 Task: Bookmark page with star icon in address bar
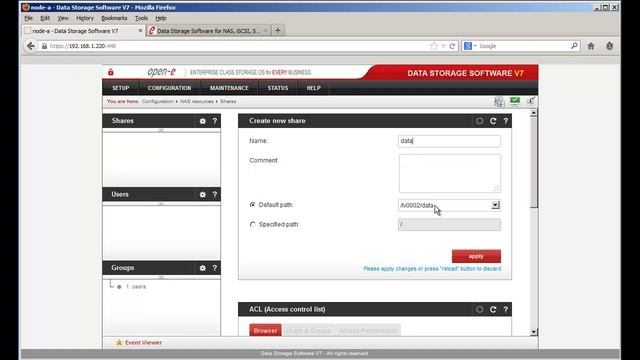[x=434, y=46]
